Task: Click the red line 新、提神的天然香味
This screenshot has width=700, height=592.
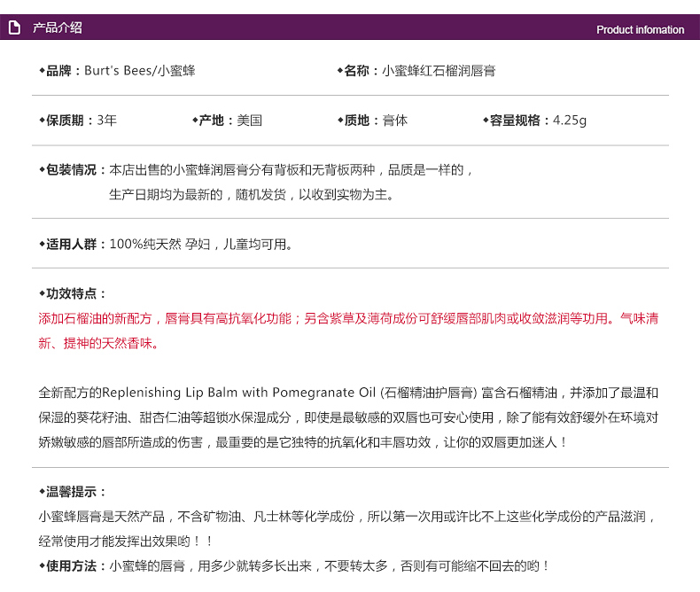Action: click(98, 343)
